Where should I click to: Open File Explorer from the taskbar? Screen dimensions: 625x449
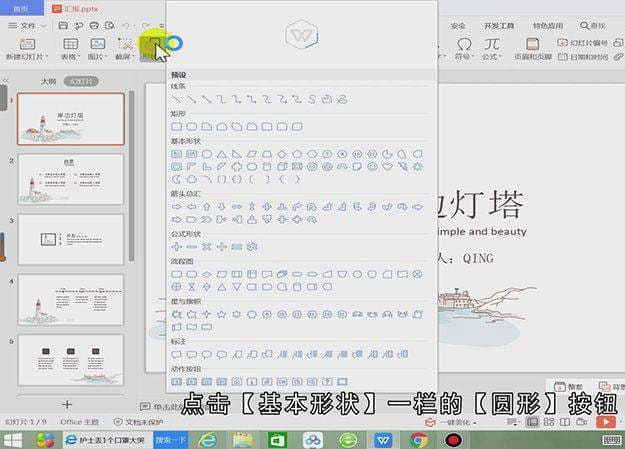tap(243, 440)
